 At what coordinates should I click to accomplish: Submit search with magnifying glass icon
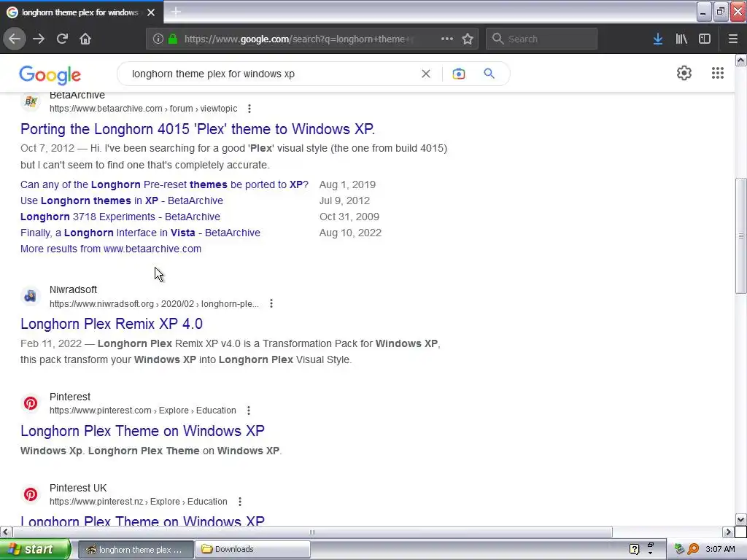489,74
